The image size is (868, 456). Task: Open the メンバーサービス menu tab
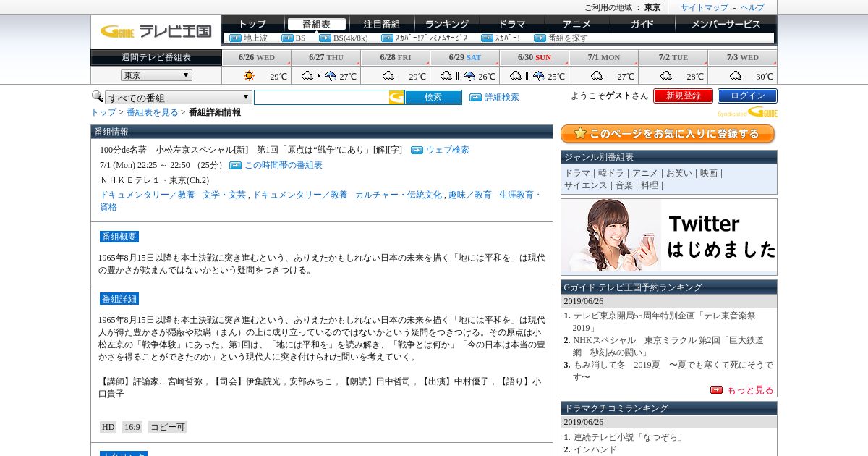pos(726,24)
